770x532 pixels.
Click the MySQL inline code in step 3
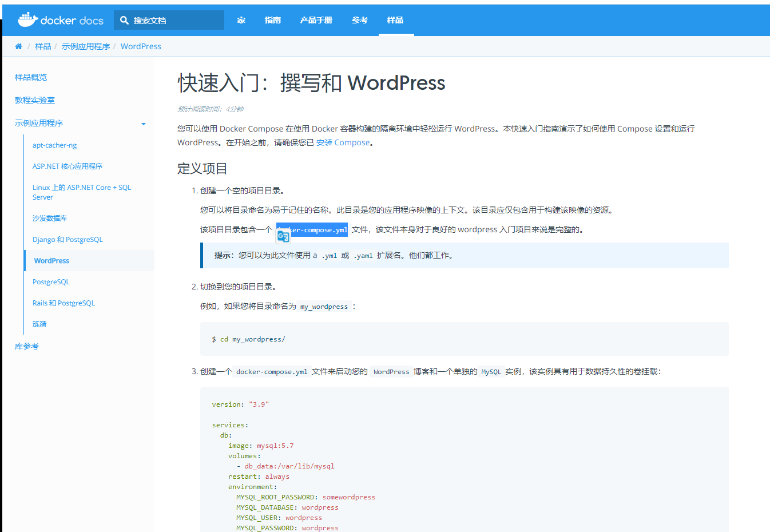pos(491,372)
